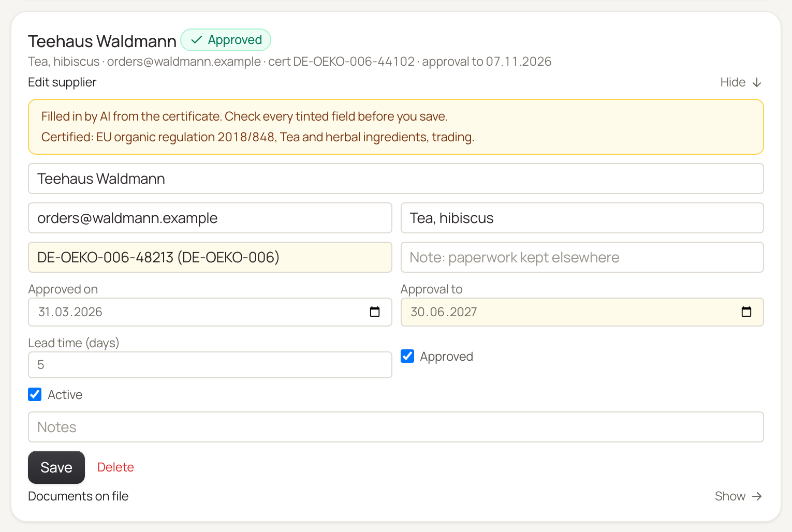The width and height of the screenshot is (792, 532).
Task: Click the AI-filled certificate warning text
Action: [244, 116]
